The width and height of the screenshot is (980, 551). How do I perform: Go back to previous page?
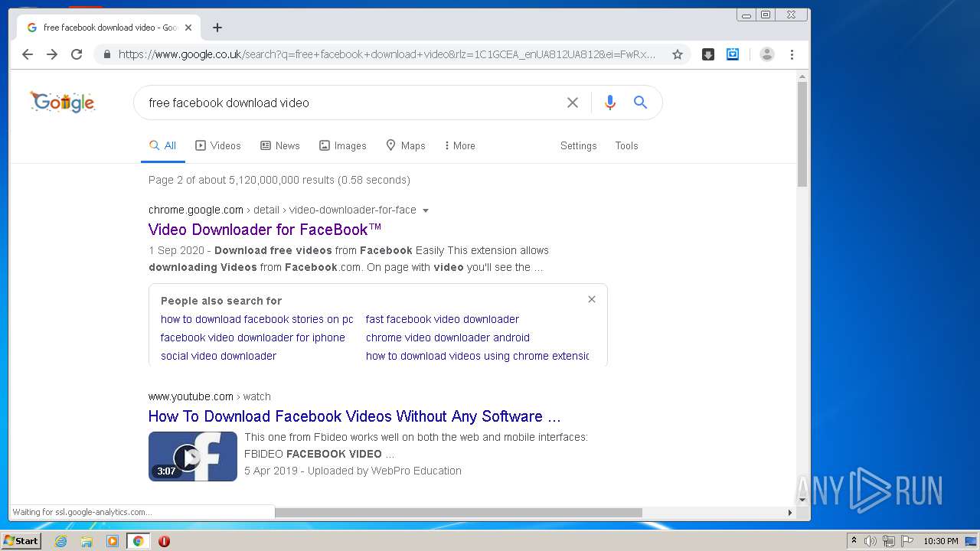tap(28, 54)
